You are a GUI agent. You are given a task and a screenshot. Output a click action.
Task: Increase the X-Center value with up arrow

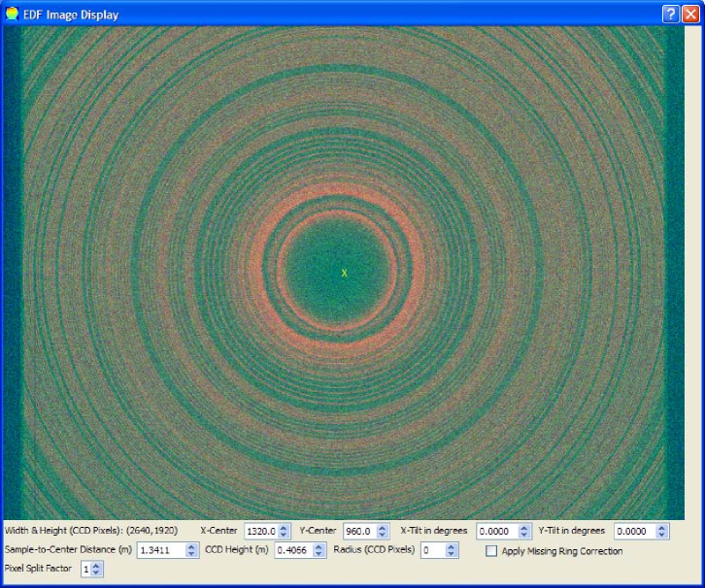coord(284,528)
